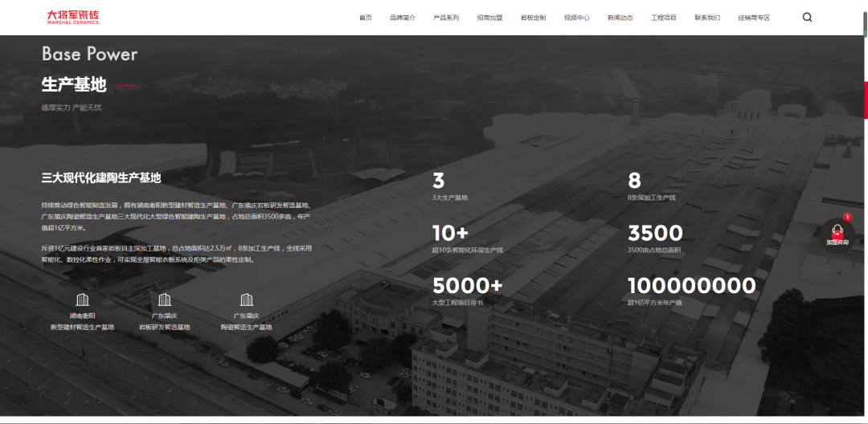Click the 生产基地 heading
Screen dimensions: 868x424
[74, 85]
